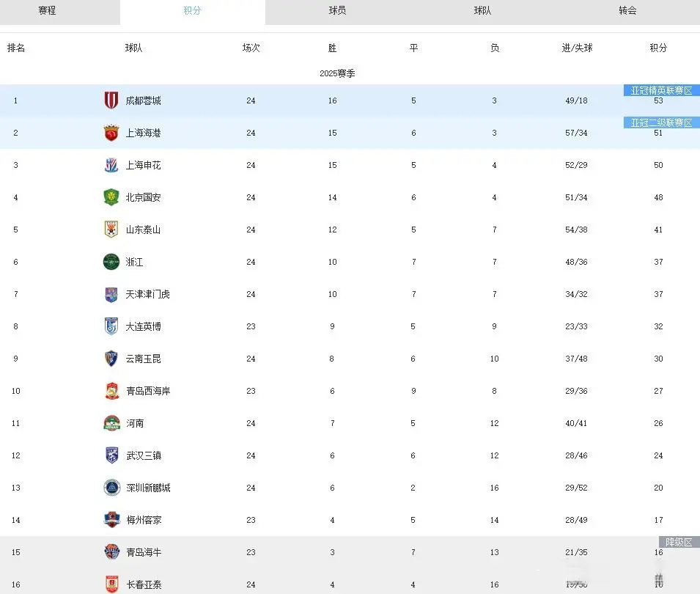This screenshot has width=700, height=594.
Task: Select the 青岛西海岸 club crest
Action: pyautogui.click(x=110, y=391)
